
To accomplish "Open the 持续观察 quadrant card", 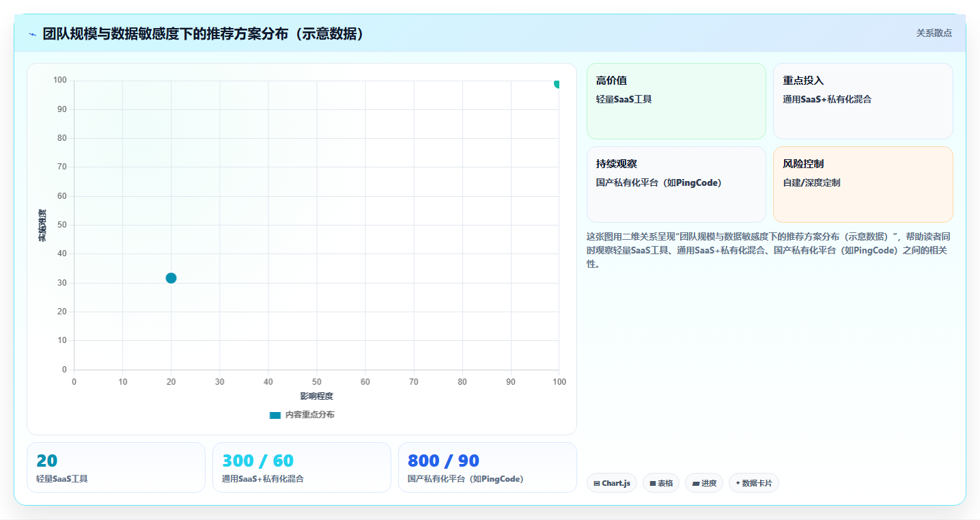I will (x=676, y=184).
